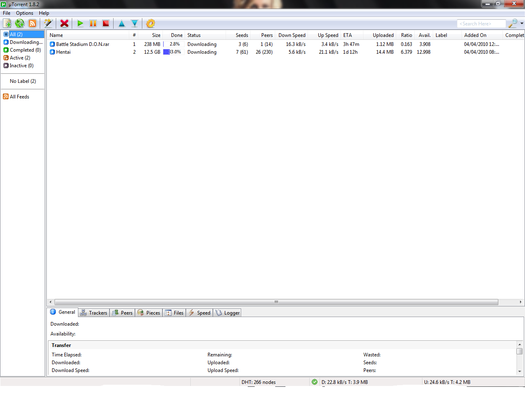Click the 3h 47m ETA cell
Viewport: 525px width, 420px height.
(351, 44)
